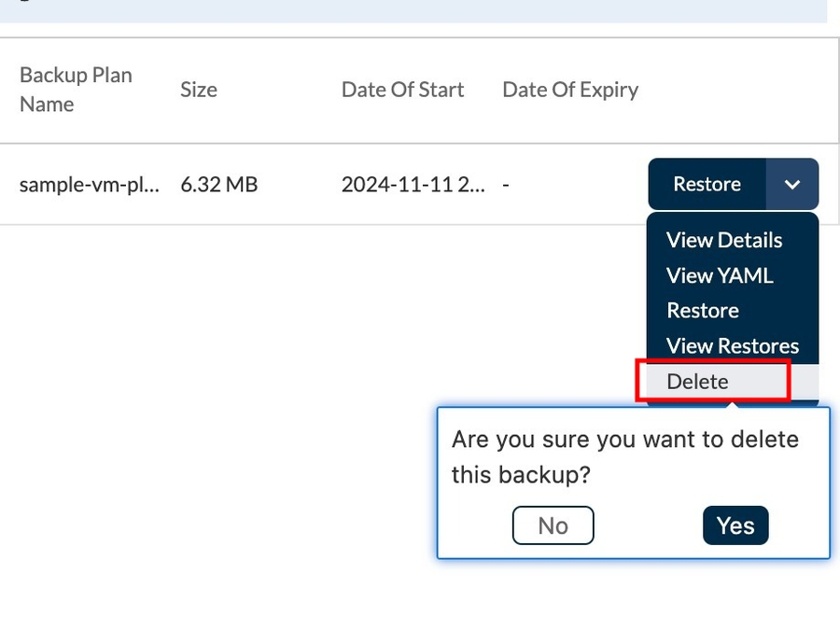Click the Size column header
Viewport: 840px width, 630px height.
coord(199,90)
